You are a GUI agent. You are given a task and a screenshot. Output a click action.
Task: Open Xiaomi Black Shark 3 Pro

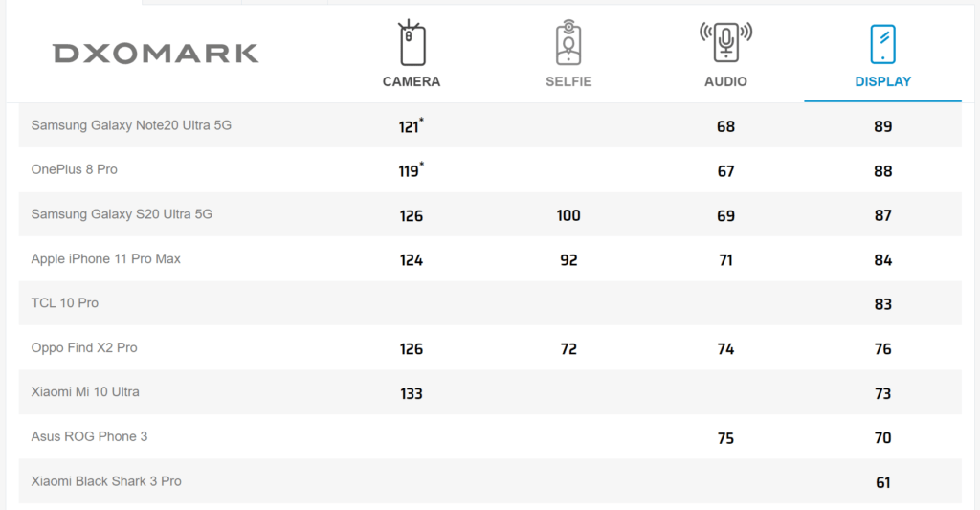(x=106, y=481)
